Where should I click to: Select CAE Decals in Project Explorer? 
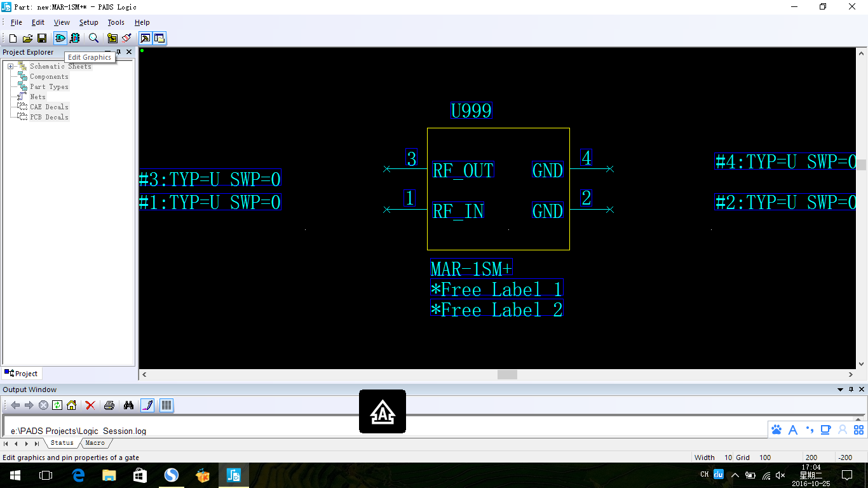tap(49, 107)
